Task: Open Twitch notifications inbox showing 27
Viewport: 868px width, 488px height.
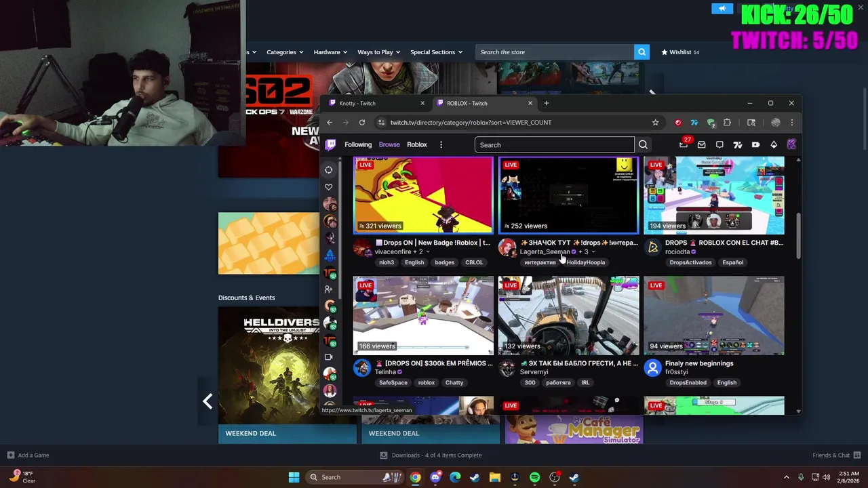Action: (x=684, y=144)
